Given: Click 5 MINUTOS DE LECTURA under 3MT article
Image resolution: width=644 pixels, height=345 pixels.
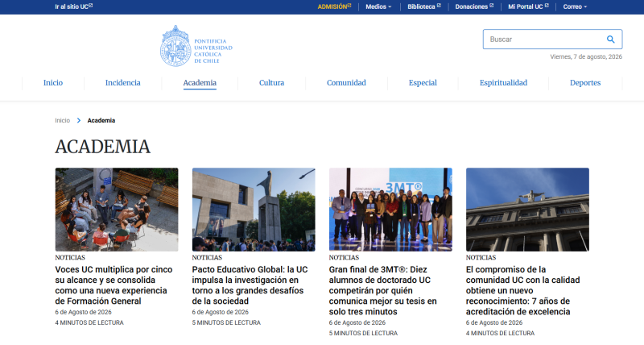Looking at the screenshot, I should tap(363, 333).
